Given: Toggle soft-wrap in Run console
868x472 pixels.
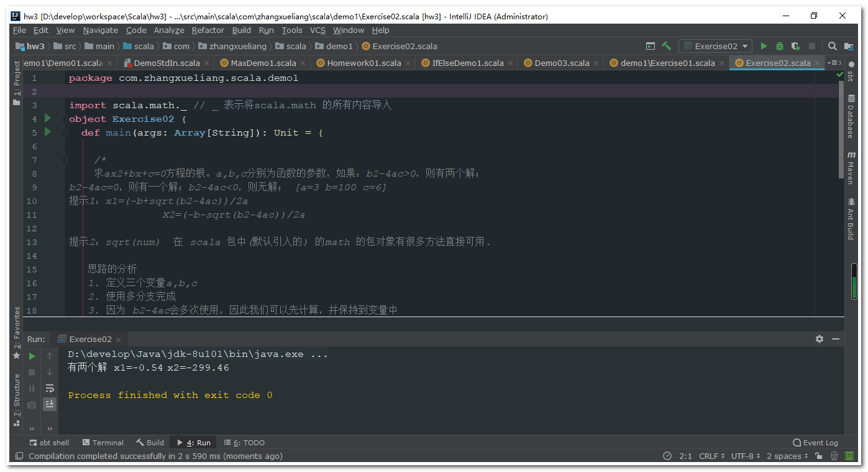Looking at the screenshot, I should click(50, 389).
